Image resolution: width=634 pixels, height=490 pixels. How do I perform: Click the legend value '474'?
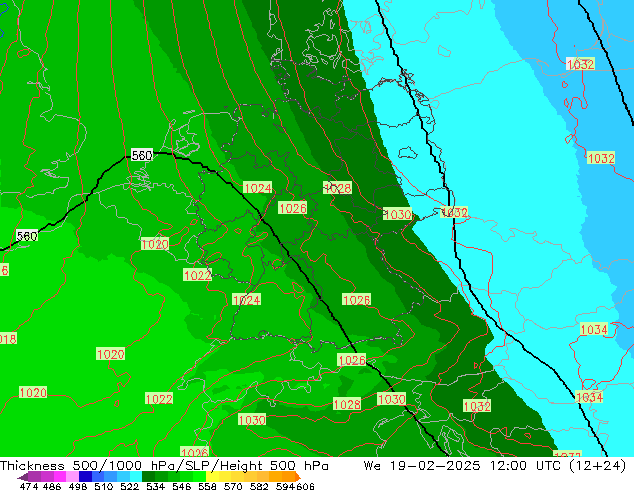click(x=29, y=486)
